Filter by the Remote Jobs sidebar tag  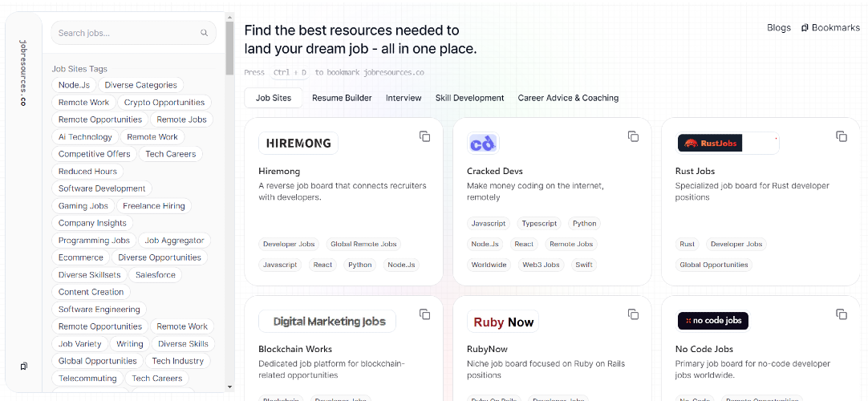point(181,119)
